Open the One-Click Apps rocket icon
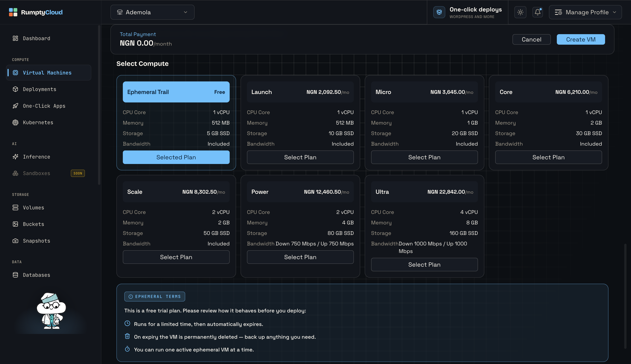This screenshot has height=364, width=631. 16,106
